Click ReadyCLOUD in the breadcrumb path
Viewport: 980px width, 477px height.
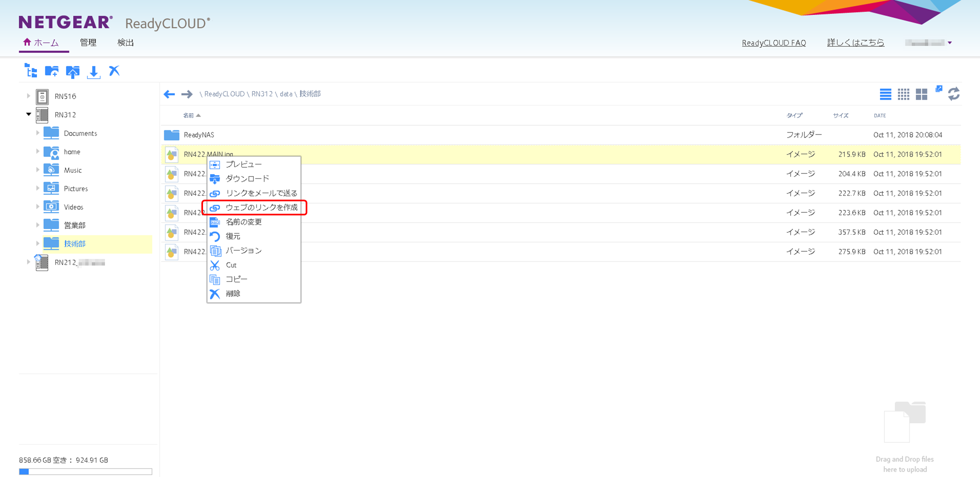point(224,94)
